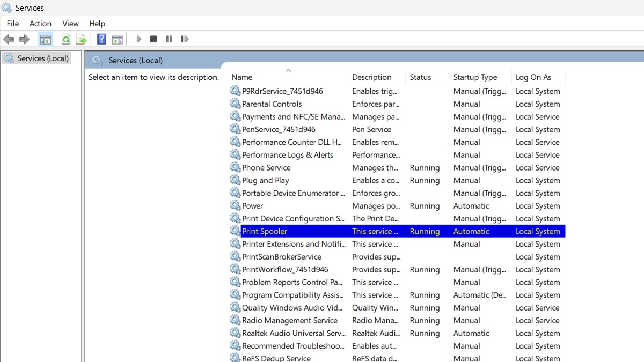Image resolution: width=644 pixels, height=362 pixels.
Task: Select Recommended Troubleshooting service name
Action: click(x=293, y=346)
